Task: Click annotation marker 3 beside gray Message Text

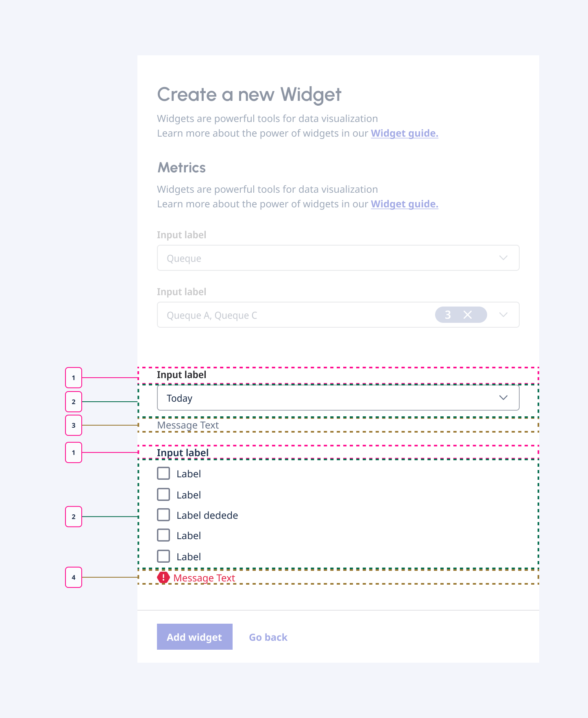Action: point(74,425)
